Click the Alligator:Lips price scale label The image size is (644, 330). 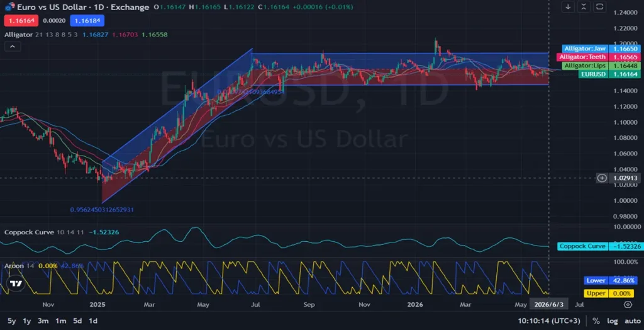point(602,66)
